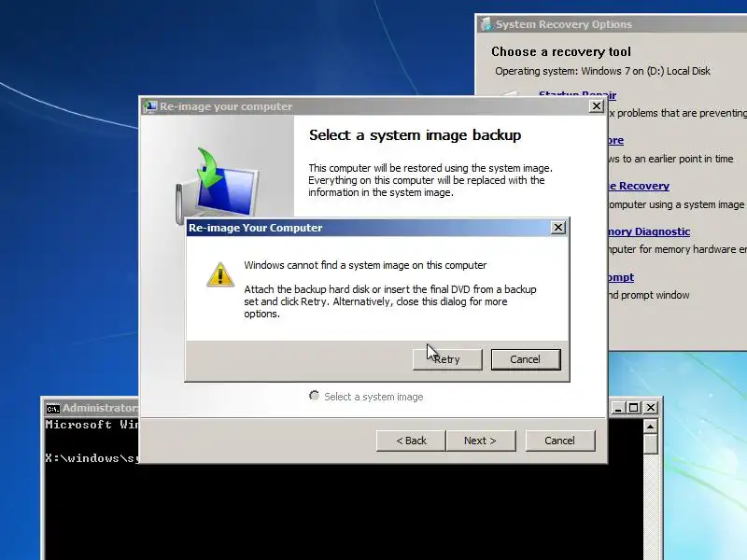
Task: Close the Administrator Command Prompt window
Action: pos(650,408)
